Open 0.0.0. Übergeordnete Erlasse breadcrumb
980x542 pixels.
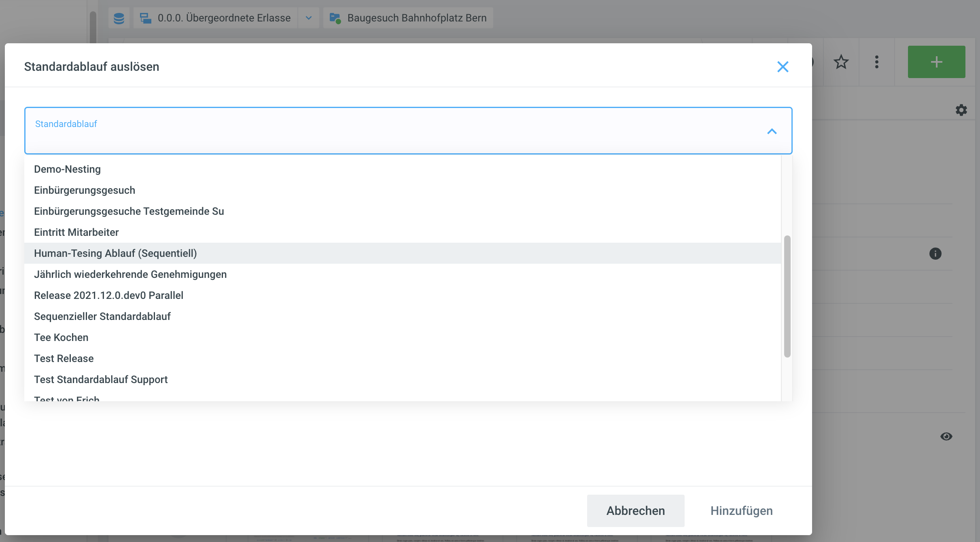[224, 18]
